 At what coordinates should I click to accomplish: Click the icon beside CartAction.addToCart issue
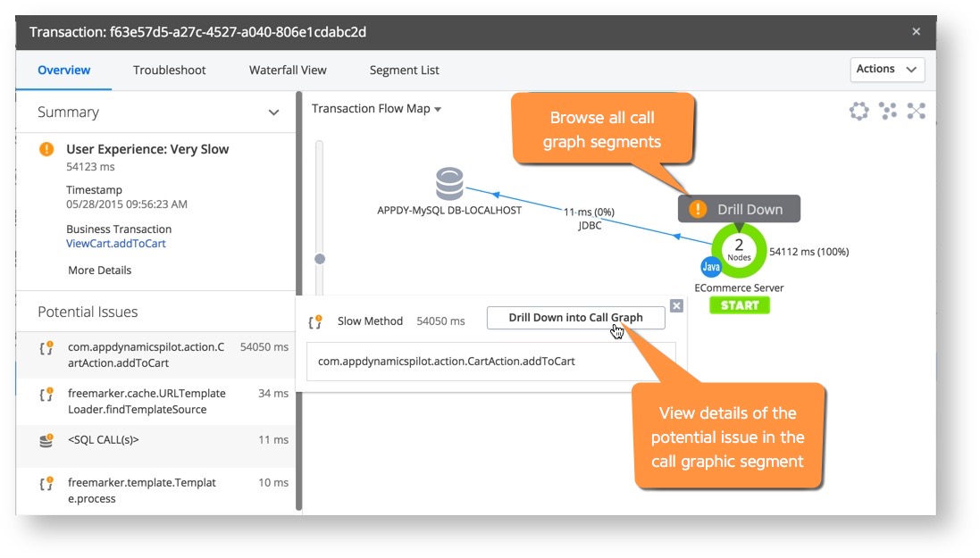click(x=46, y=348)
